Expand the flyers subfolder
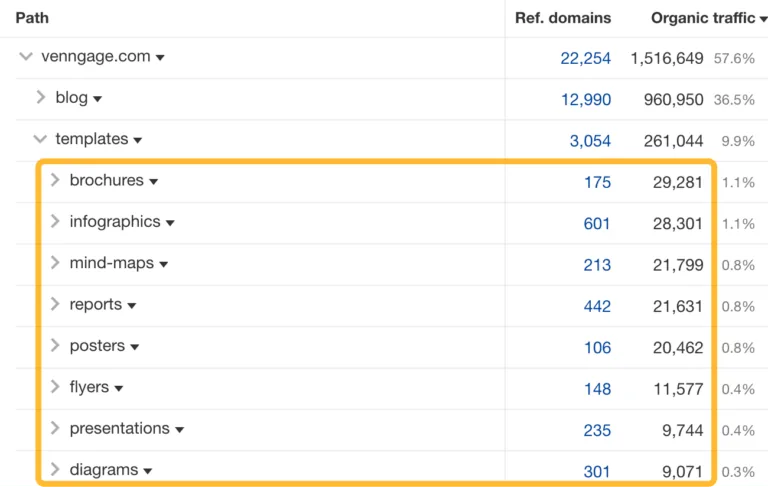The height and width of the screenshot is (488, 768). click(55, 387)
